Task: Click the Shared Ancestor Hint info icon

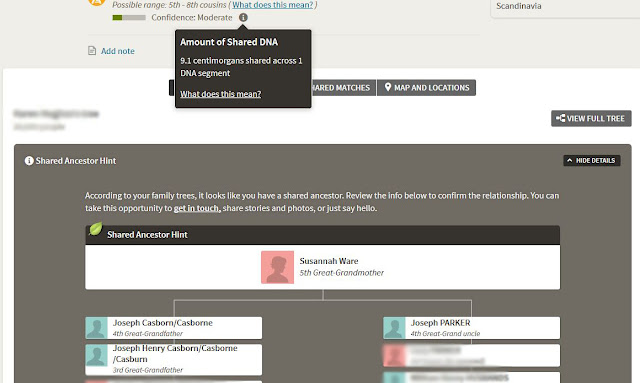Action: 29,161
